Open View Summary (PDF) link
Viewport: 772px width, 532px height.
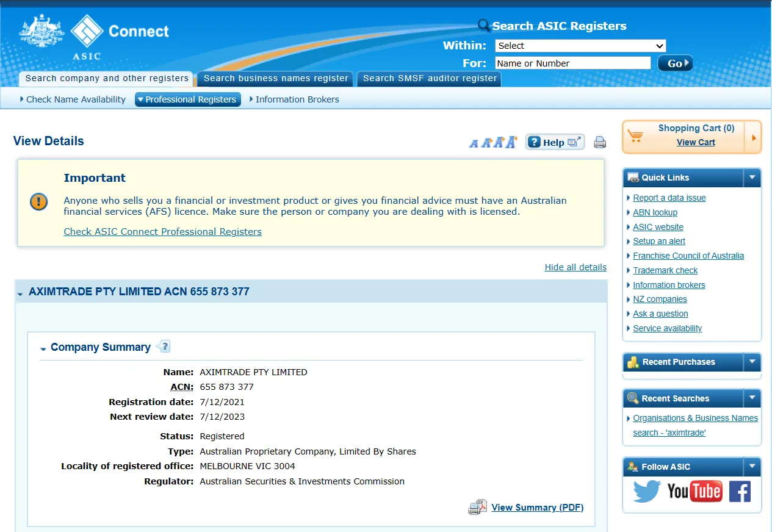pos(538,507)
